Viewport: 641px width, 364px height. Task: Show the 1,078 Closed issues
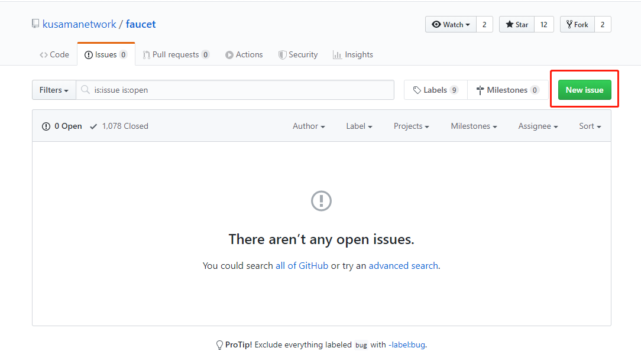tap(119, 126)
